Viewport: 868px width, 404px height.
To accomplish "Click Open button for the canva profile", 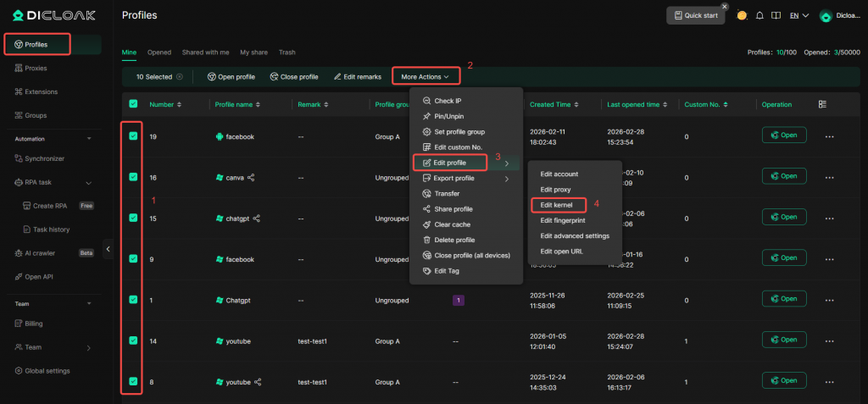I will click(783, 176).
